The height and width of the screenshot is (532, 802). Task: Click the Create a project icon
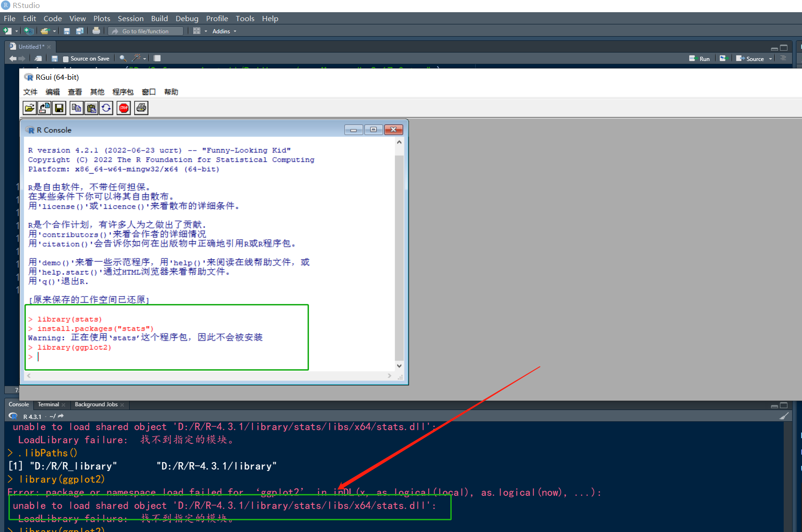tap(29, 31)
